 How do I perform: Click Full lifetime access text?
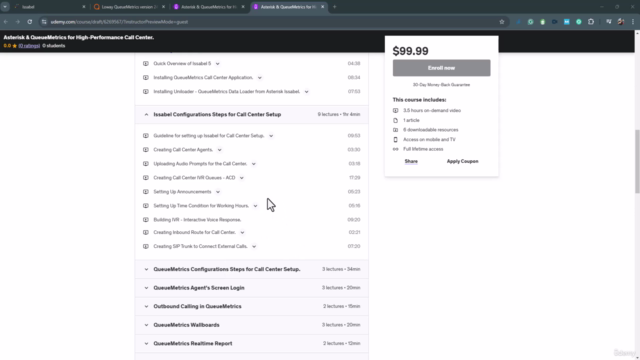tap(423, 149)
